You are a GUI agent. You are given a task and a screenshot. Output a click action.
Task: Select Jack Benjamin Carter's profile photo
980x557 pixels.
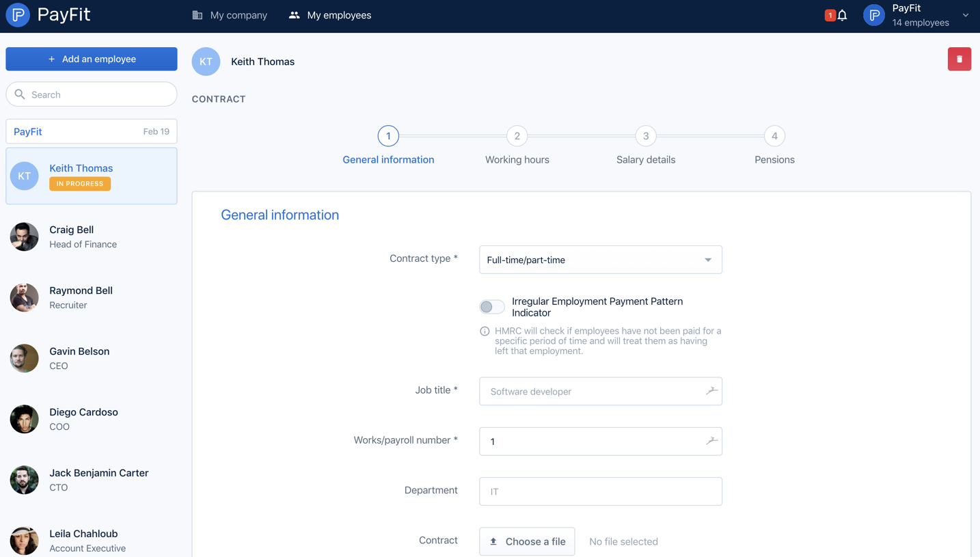click(24, 480)
